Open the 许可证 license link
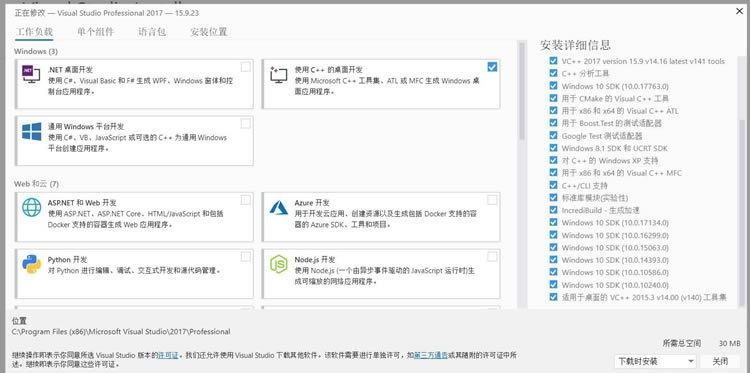The height and width of the screenshot is (373, 750). (168, 355)
